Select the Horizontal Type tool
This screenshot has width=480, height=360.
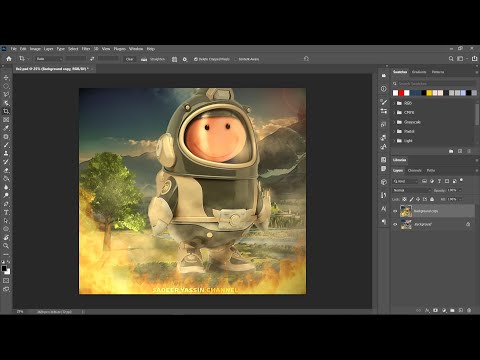click(x=6, y=212)
